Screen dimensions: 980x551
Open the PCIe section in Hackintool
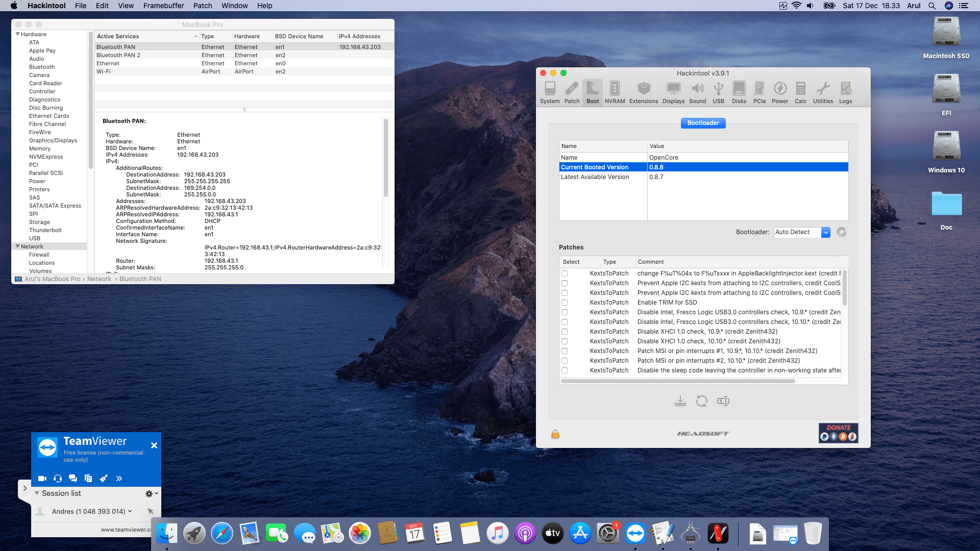(759, 92)
